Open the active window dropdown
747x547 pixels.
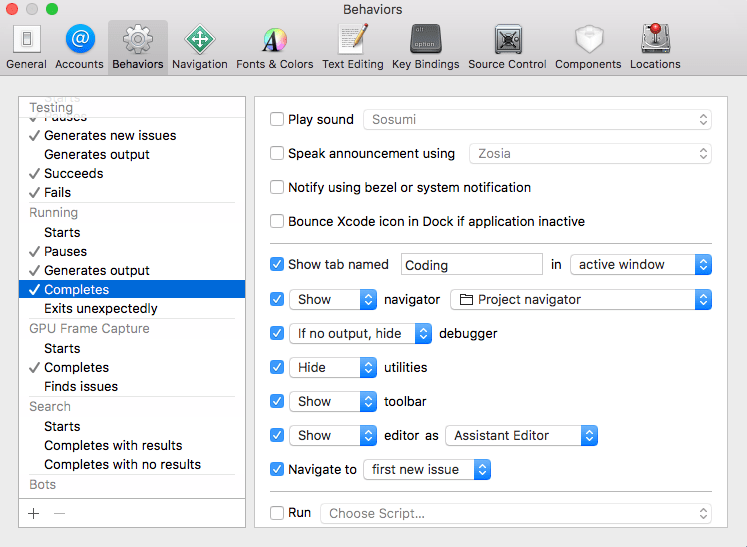640,265
